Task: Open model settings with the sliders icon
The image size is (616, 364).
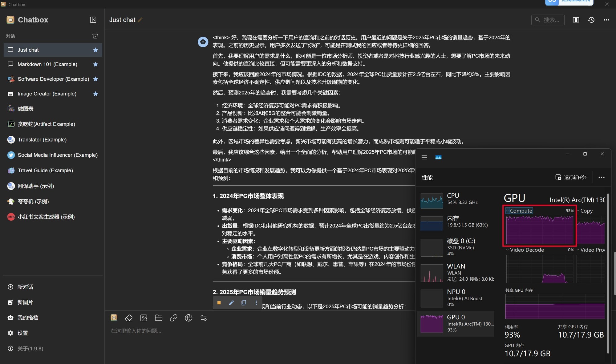Action: [203, 318]
